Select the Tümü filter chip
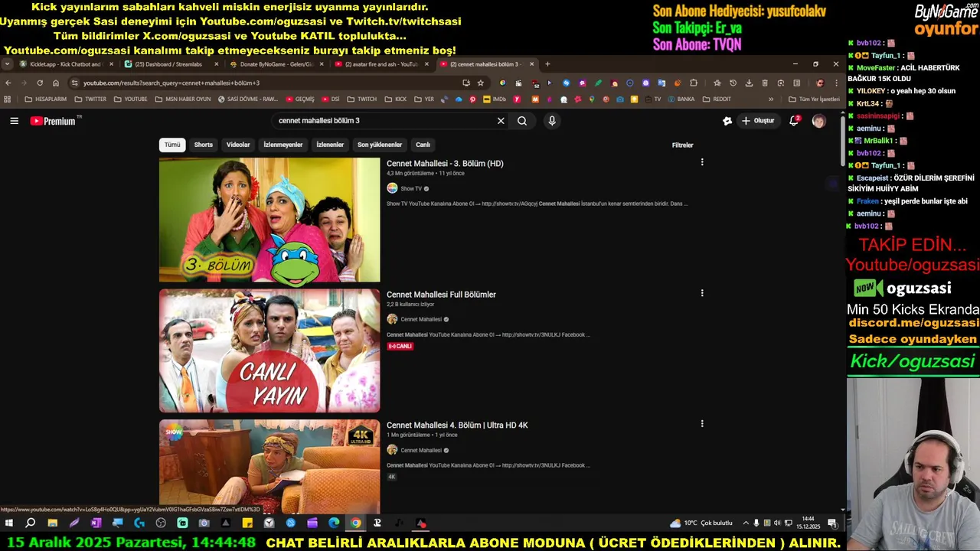Image resolution: width=980 pixels, height=551 pixels. [x=172, y=145]
